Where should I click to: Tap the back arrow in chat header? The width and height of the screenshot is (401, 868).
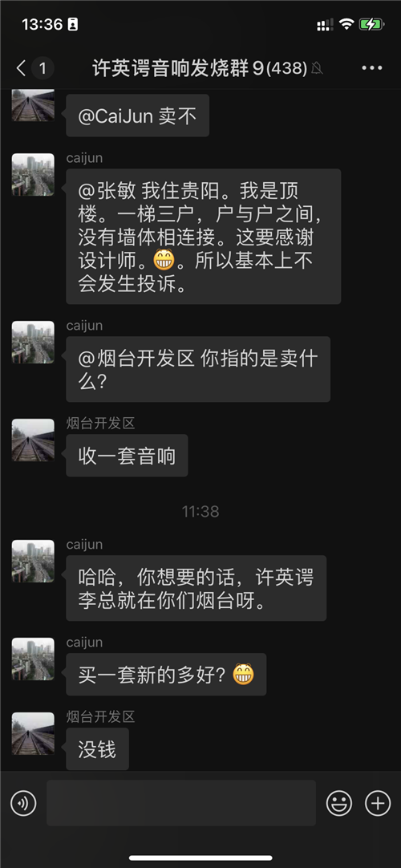(x=21, y=69)
